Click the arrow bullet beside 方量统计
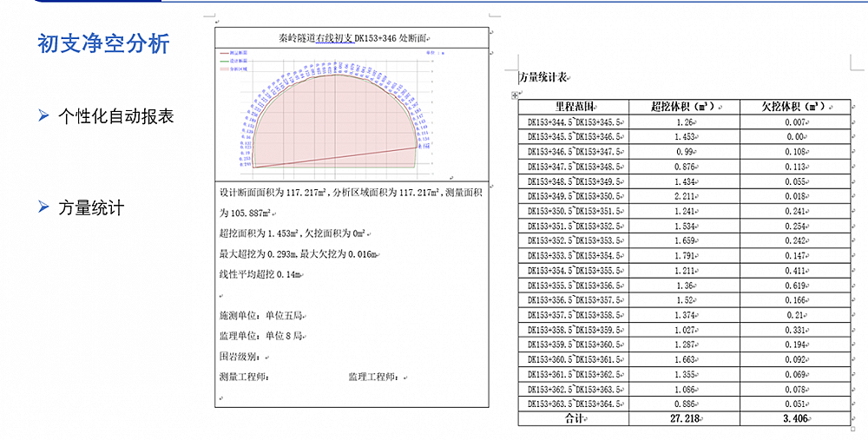Screen dimensions: 868x440 coord(43,207)
